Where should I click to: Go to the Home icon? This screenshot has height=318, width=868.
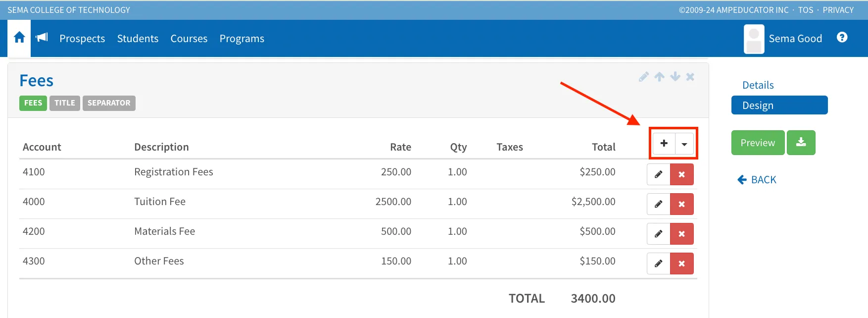point(19,38)
